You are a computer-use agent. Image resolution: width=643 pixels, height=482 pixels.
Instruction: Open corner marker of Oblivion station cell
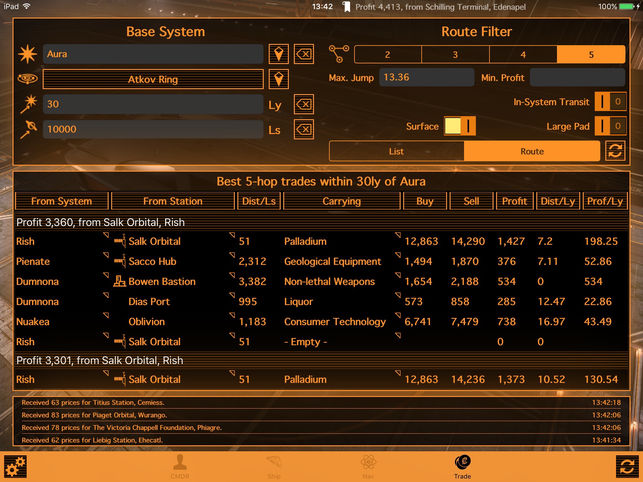pos(232,315)
